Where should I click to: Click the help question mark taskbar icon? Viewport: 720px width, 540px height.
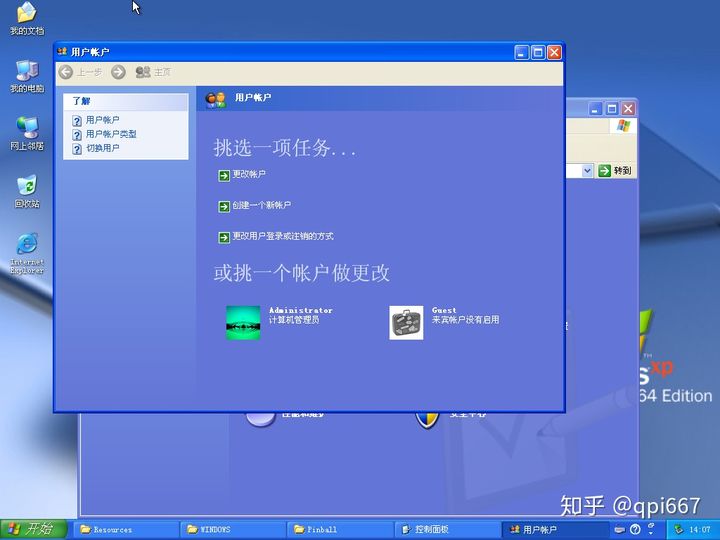[635, 529]
